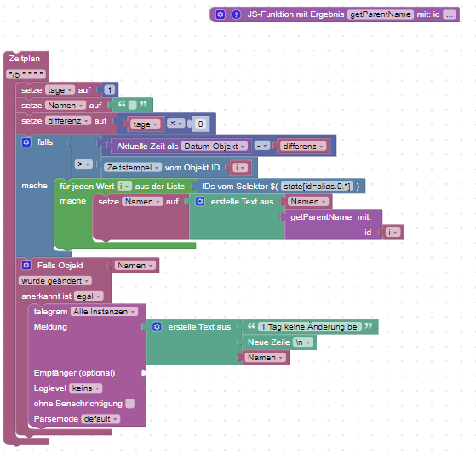476x454 pixels.
Task: Toggle the ohne Benachrichtigung checkbox
Action: coord(130,404)
